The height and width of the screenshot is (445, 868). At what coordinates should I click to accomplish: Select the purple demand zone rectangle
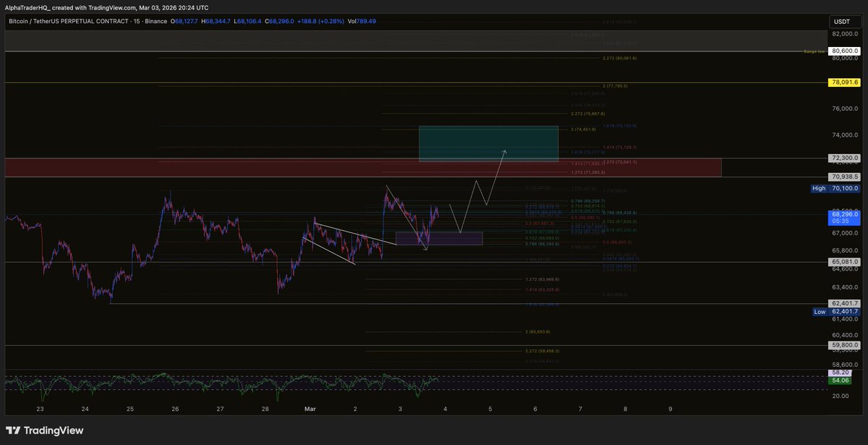pyautogui.click(x=439, y=238)
